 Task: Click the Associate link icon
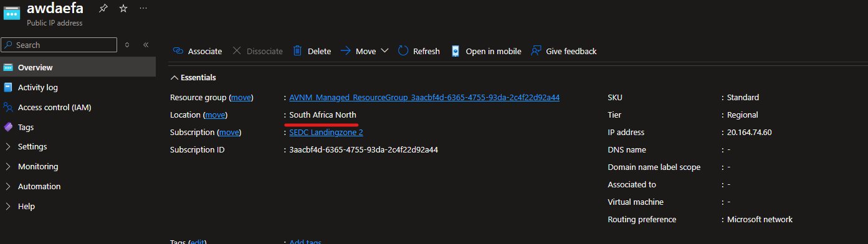[x=178, y=51]
